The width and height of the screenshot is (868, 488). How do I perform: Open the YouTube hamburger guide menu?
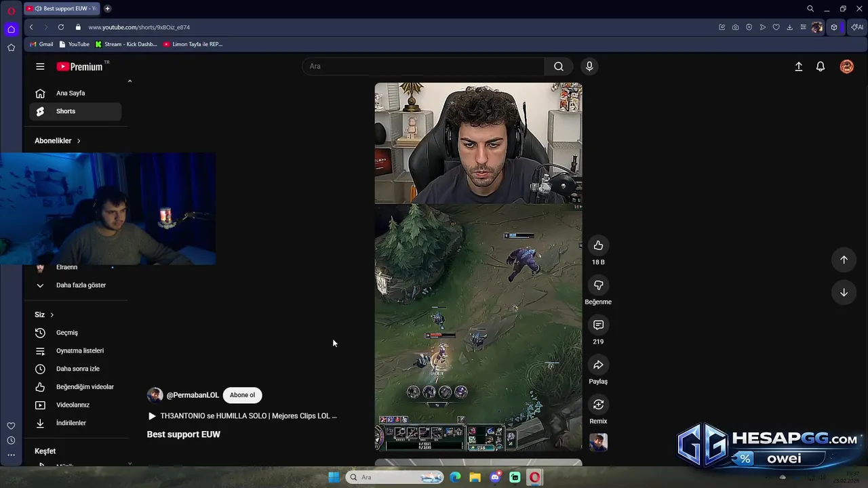[x=40, y=66]
